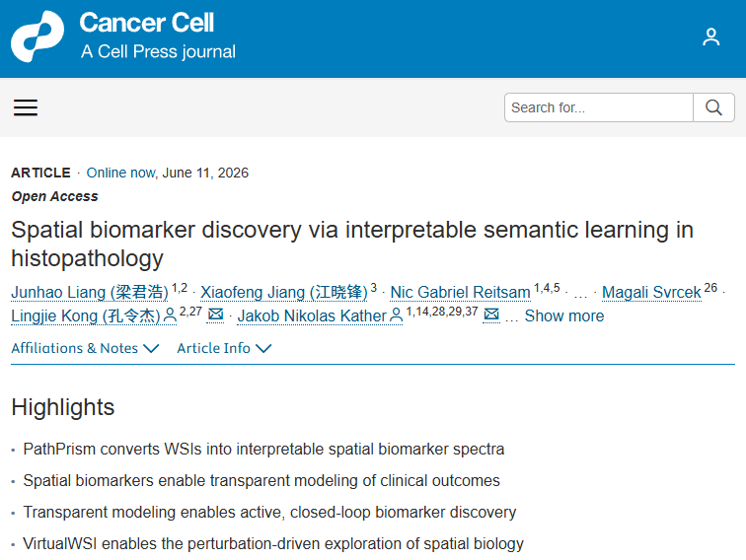The image size is (746, 560).
Task: Expand the Article Info dropdown
Action: tap(224, 348)
